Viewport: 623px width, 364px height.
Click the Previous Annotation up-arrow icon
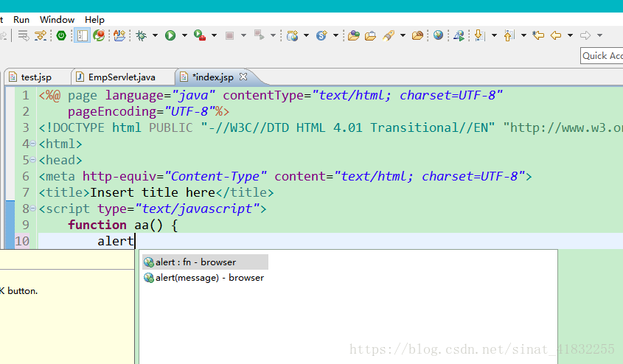pos(509,35)
